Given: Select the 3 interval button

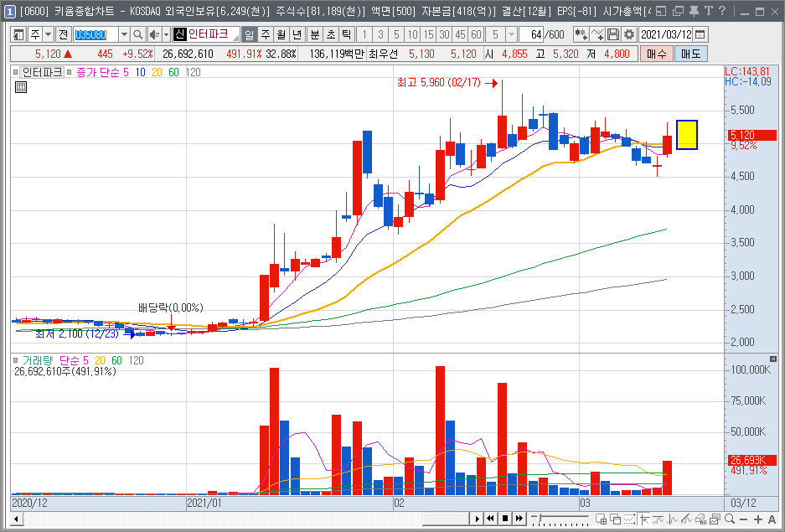Looking at the screenshot, I should click(380, 34).
